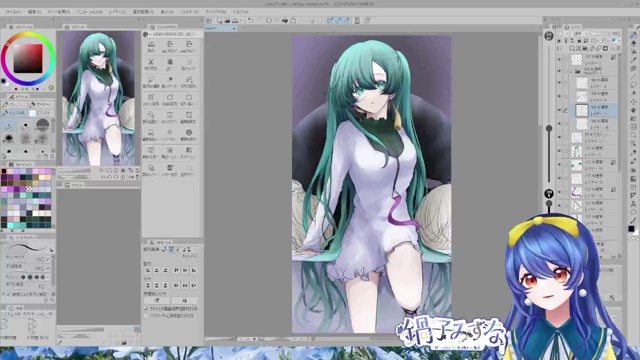Click the align left edges icon
640x360 pixels.
click(x=148, y=270)
